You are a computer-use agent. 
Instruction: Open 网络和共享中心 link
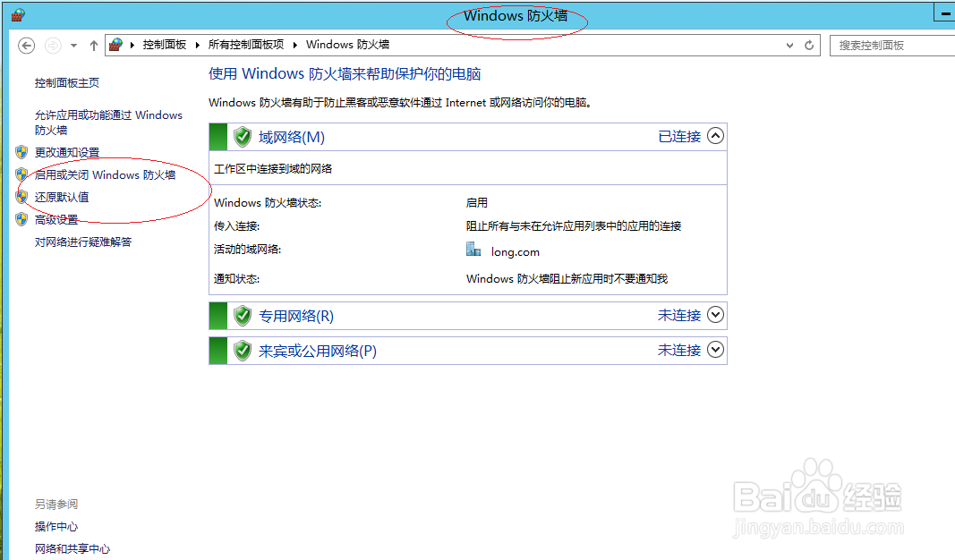coord(72,548)
